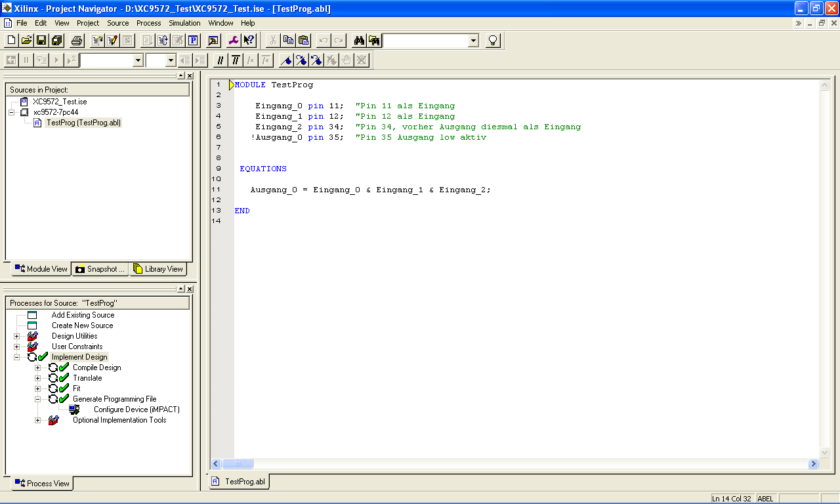The width and height of the screenshot is (840, 504).
Task: Click the MODULE keyword on line 1
Action: click(x=250, y=85)
